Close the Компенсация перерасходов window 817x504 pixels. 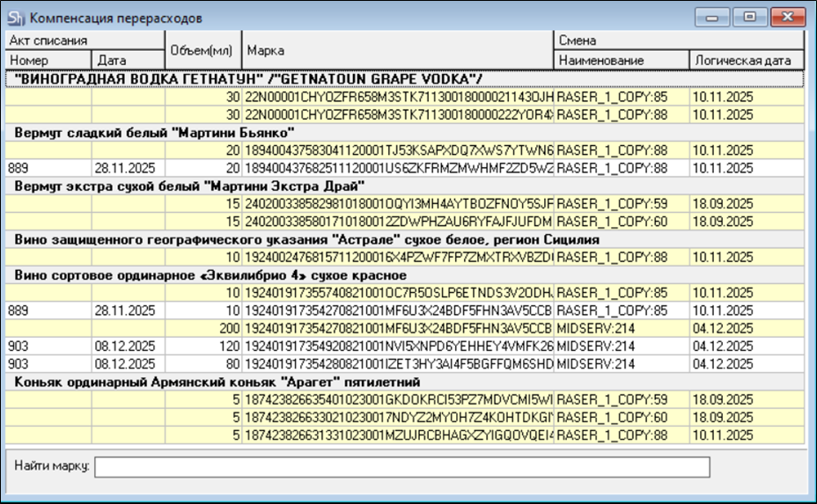pos(782,17)
